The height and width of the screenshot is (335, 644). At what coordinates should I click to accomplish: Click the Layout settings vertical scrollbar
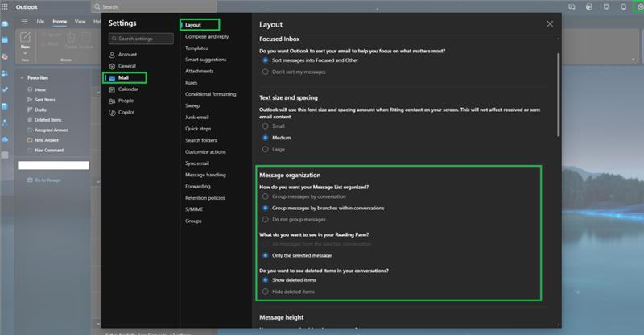558,94
